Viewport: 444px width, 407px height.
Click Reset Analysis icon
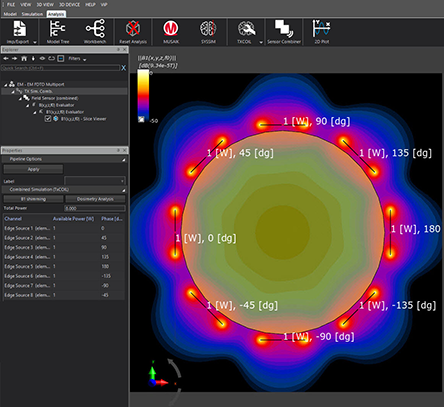pyautogui.click(x=133, y=32)
